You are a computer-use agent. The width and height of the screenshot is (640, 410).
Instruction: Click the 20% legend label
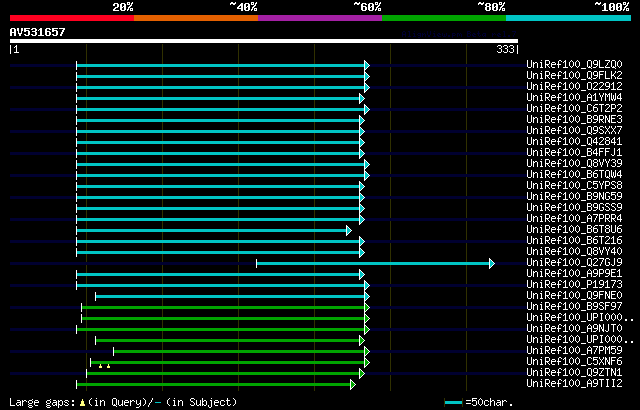(x=123, y=7)
